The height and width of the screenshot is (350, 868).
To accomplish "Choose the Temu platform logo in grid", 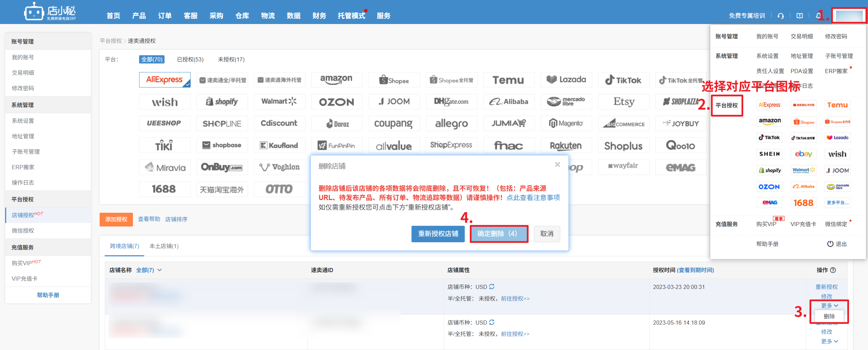I will pyautogui.click(x=508, y=80).
